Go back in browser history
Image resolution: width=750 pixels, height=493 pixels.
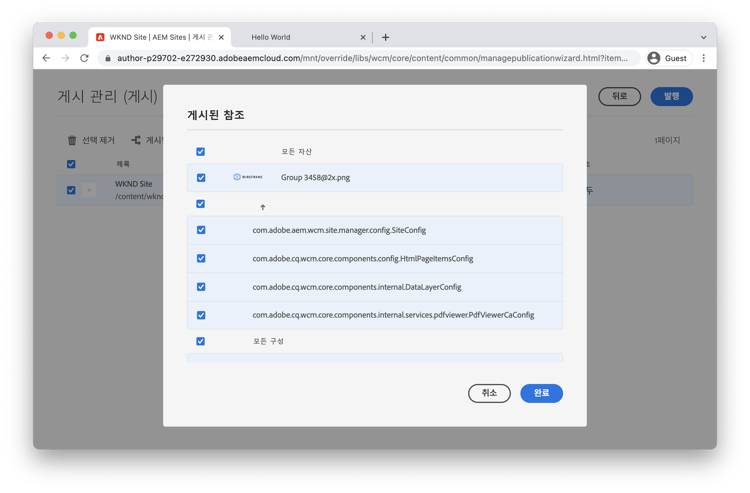[x=46, y=58]
